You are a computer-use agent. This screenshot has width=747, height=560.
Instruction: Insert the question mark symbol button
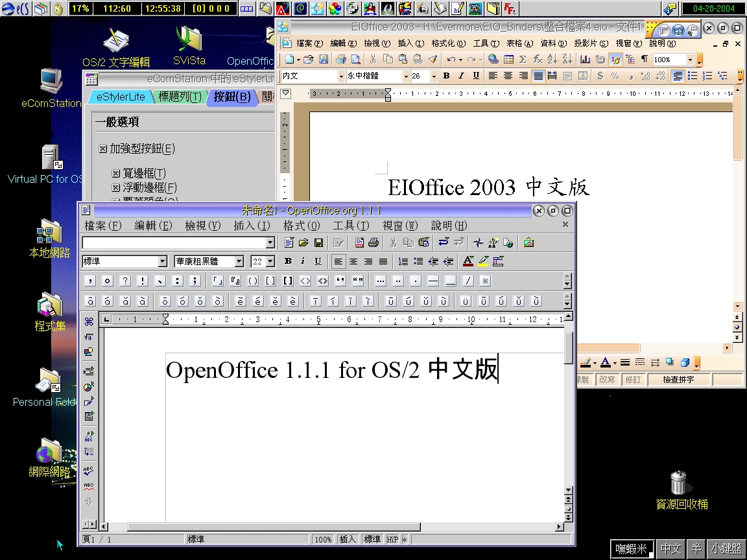[x=124, y=281]
